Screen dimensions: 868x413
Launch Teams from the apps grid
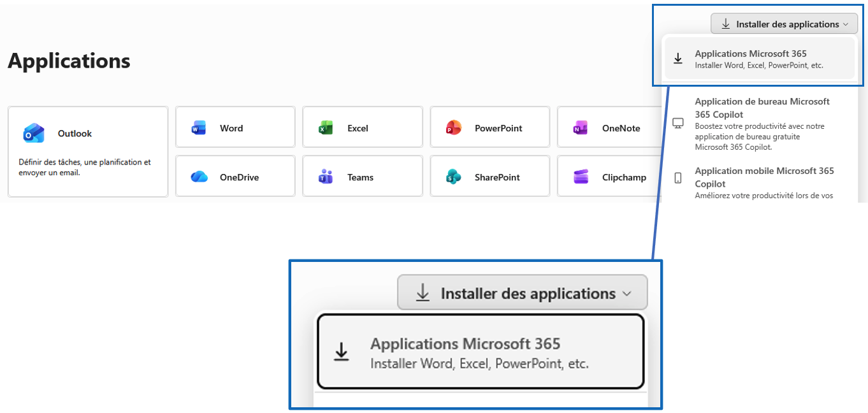(363, 177)
